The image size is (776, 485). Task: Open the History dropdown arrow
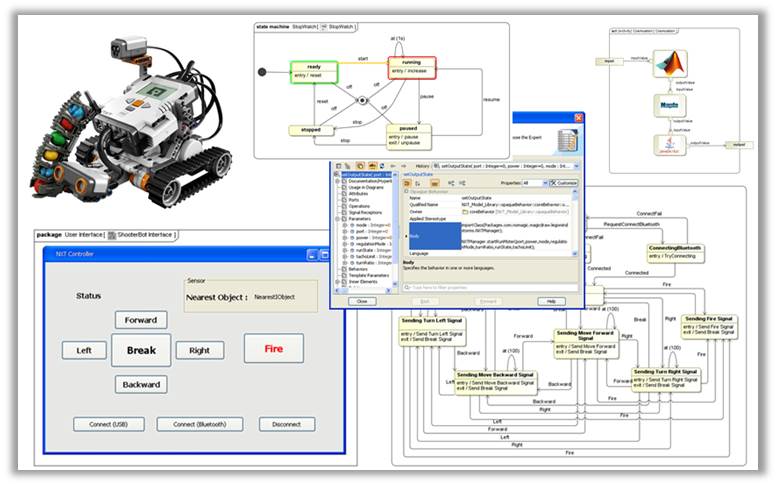[x=576, y=166]
